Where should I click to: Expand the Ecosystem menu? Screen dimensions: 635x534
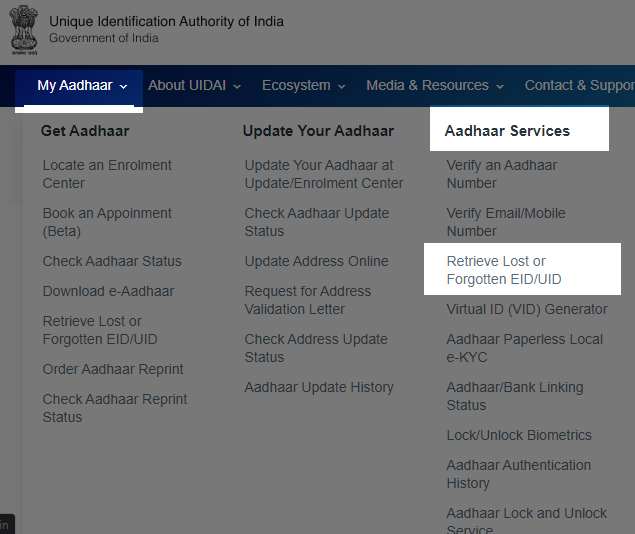pos(303,86)
